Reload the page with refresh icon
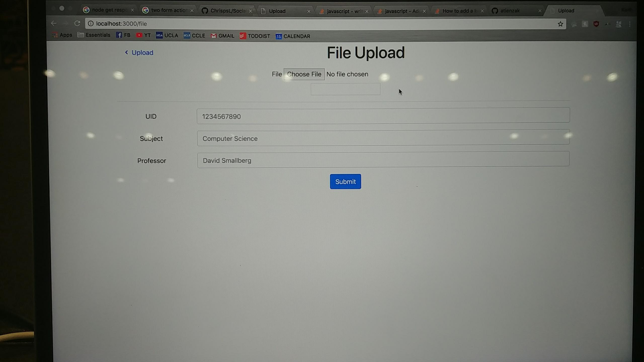 77,23
